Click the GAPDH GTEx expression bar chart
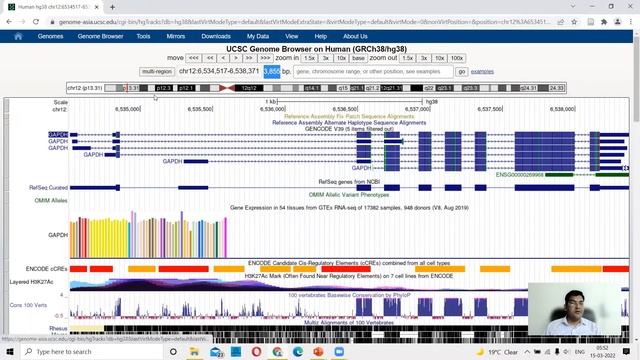Viewport: 640px width, 360px height. point(148,235)
